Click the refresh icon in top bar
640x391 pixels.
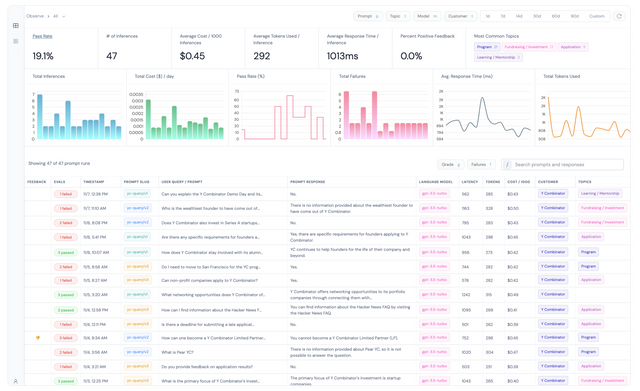(x=619, y=16)
